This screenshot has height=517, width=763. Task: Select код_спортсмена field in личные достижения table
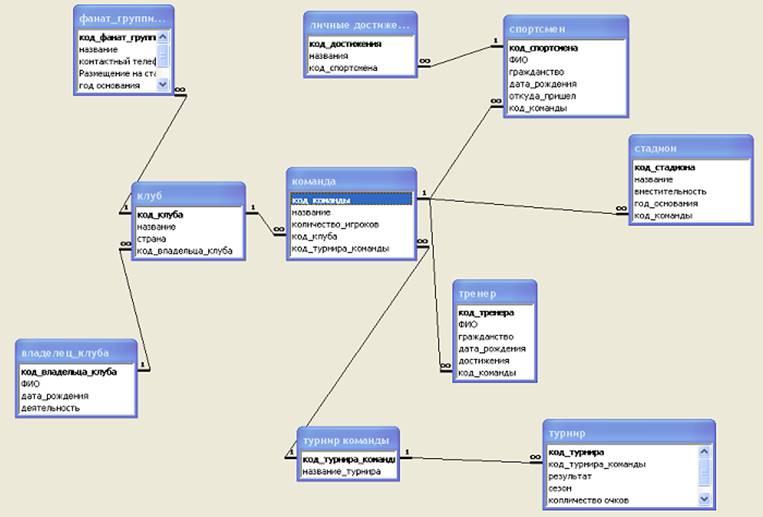click(343, 68)
